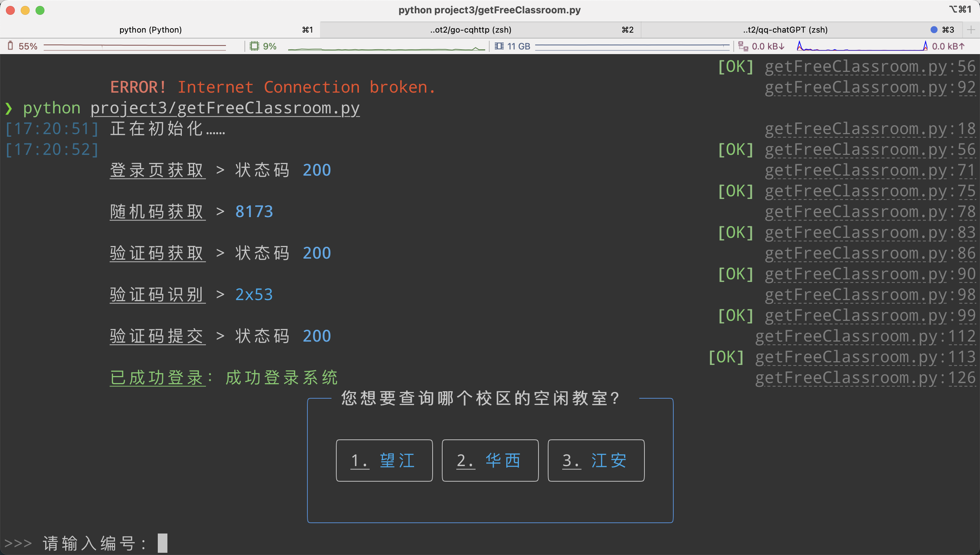Viewport: 980px width, 555px height.
Task: Click the getFreeClassroom.py:92 source link
Action: pos(870,88)
